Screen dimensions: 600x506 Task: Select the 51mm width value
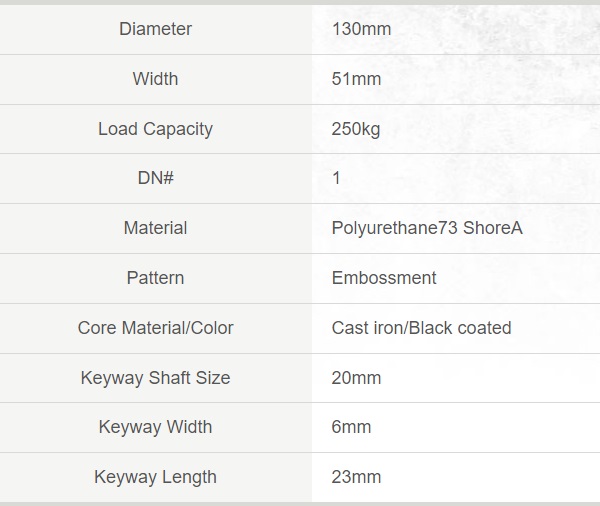click(356, 79)
